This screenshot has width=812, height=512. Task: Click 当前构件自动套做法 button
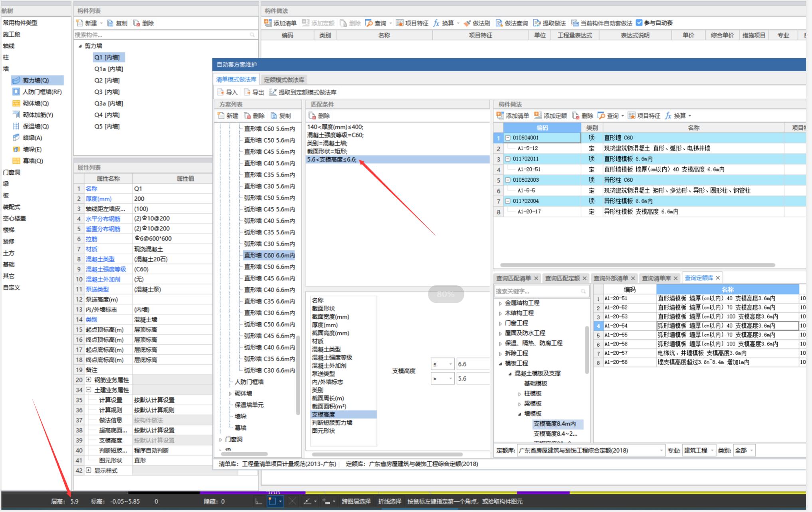(x=602, y=23)
